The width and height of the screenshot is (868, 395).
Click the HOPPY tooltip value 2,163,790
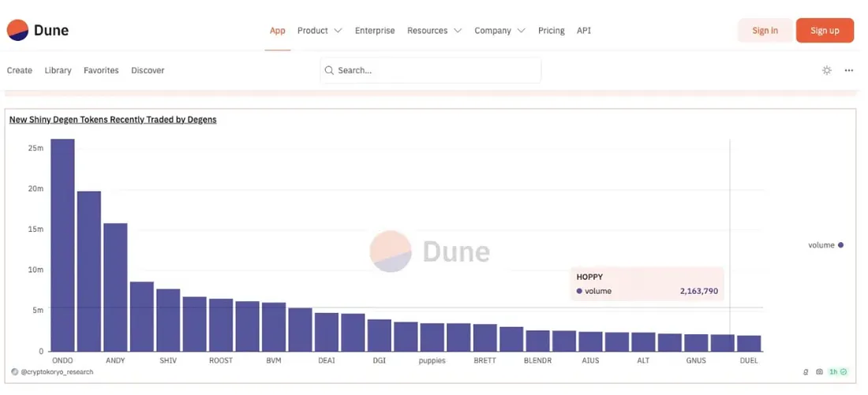[x=698, y=291]
